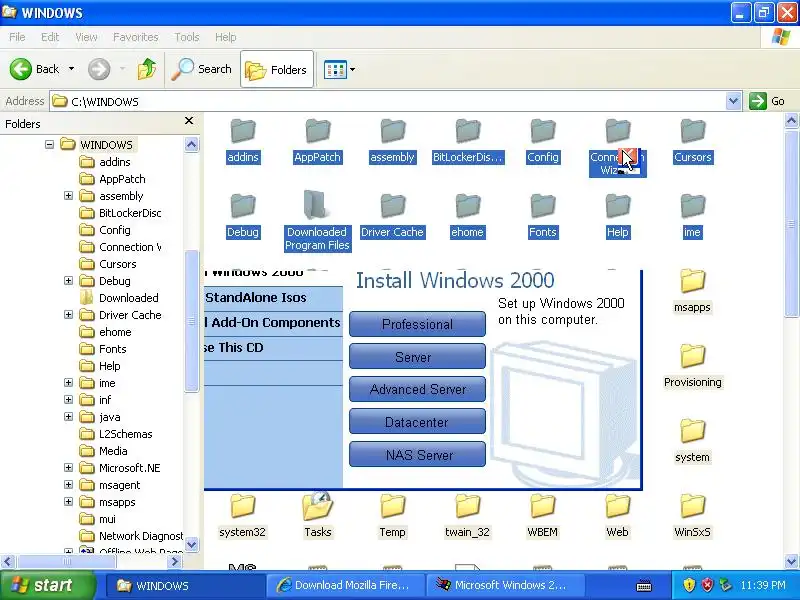Expand the Driver Cache tree node
Viewport: 800px width, 600px height.
click(68, 314)
